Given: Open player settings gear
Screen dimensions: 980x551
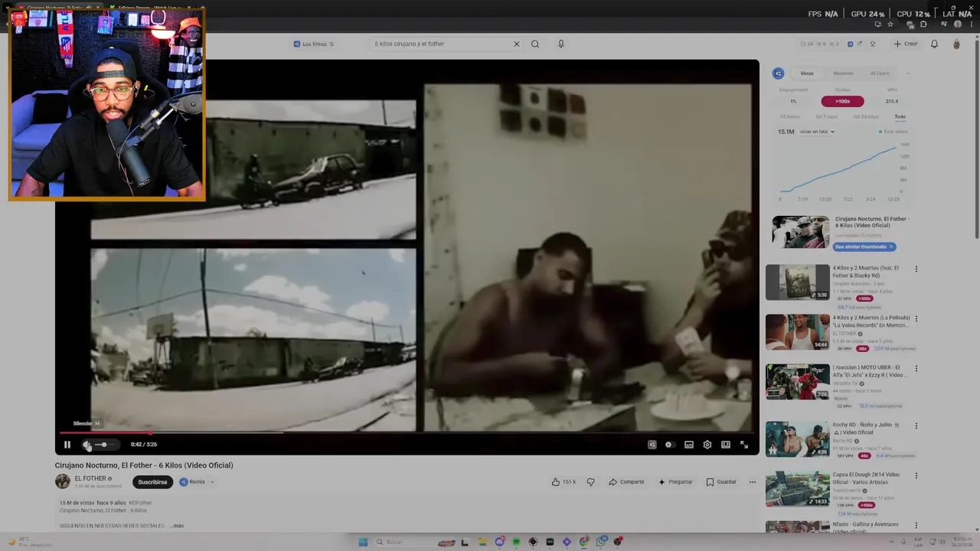Looking at the screenshot, I should (707, 445).
